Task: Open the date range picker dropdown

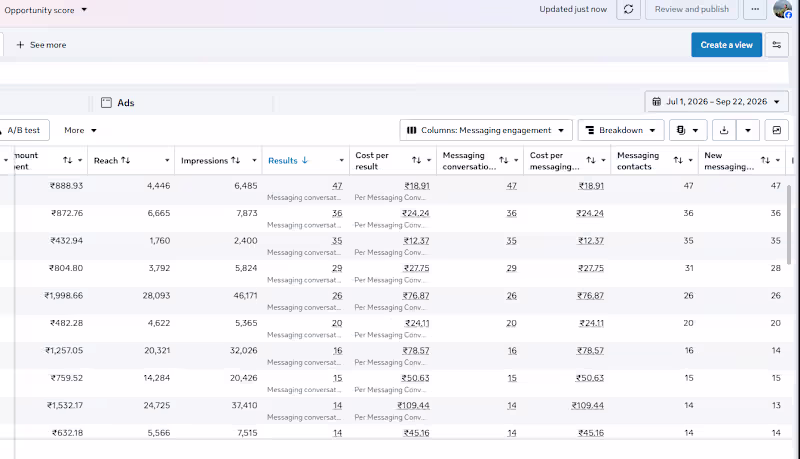Action: tap(716, 101)
